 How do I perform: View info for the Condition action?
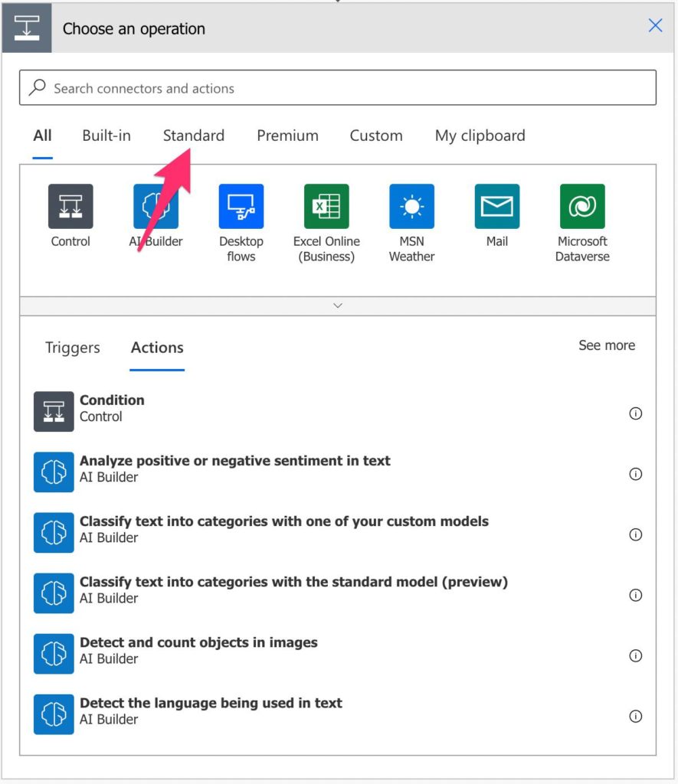[x=635, y=413]
